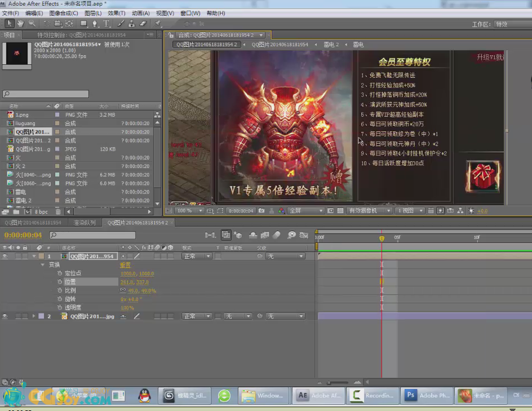Select the Zoom magnifier tool
The image size is (532, 411).
point(32,24)
